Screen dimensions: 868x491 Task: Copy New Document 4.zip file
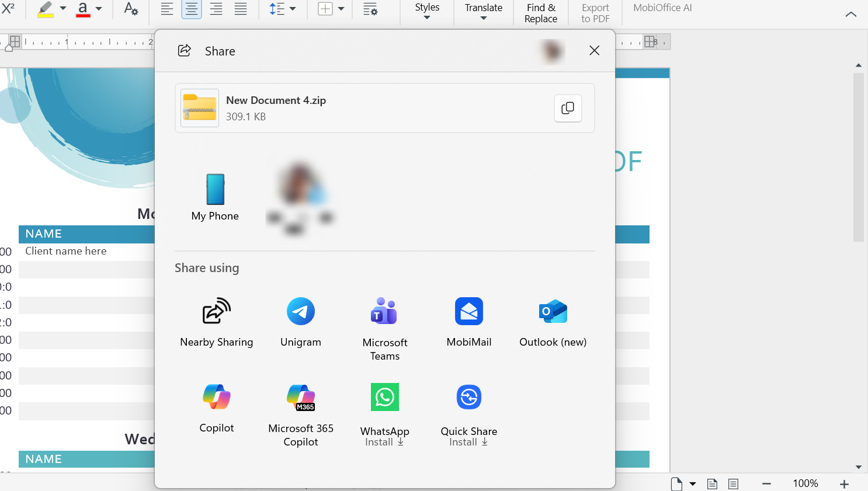tap(568, 108)
